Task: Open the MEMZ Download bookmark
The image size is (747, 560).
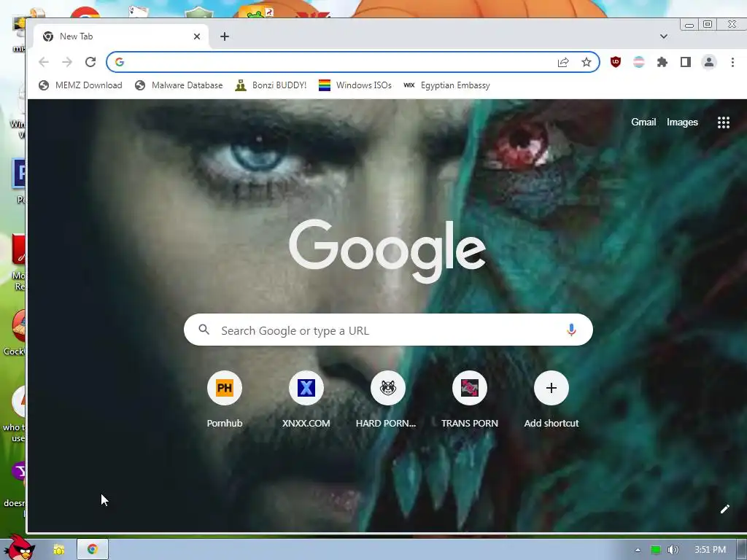Action: pos(80,85)
